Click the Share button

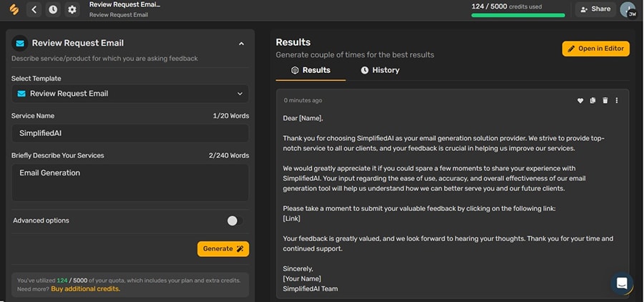click(595, 9)
